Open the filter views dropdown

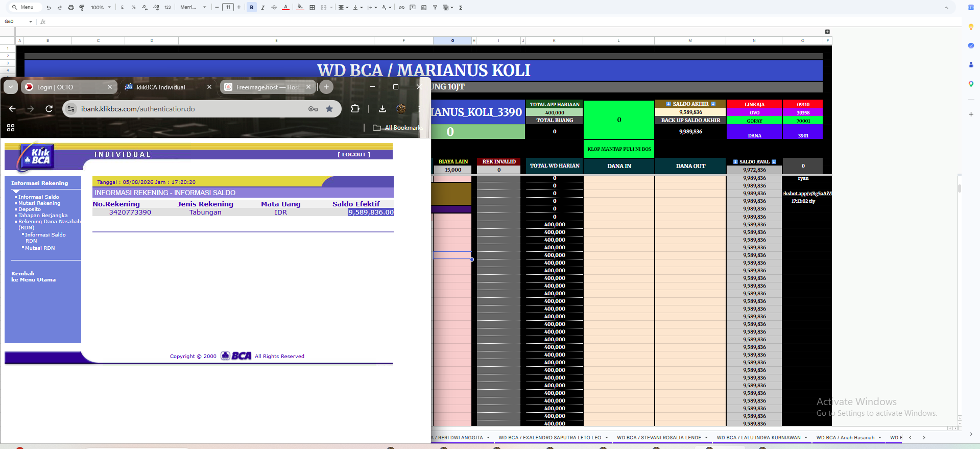[448, 8]
